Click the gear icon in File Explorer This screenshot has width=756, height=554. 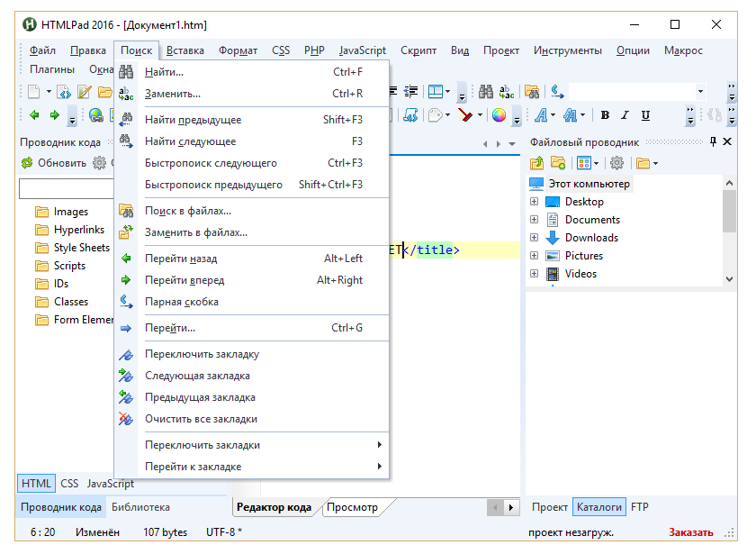[x=616, y=163]
